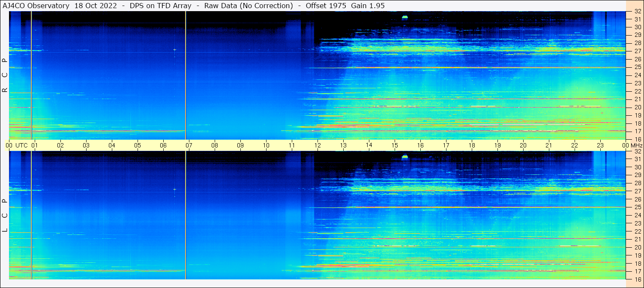Click the 20 MHz label of the RCP panel

tap(637, 107)
